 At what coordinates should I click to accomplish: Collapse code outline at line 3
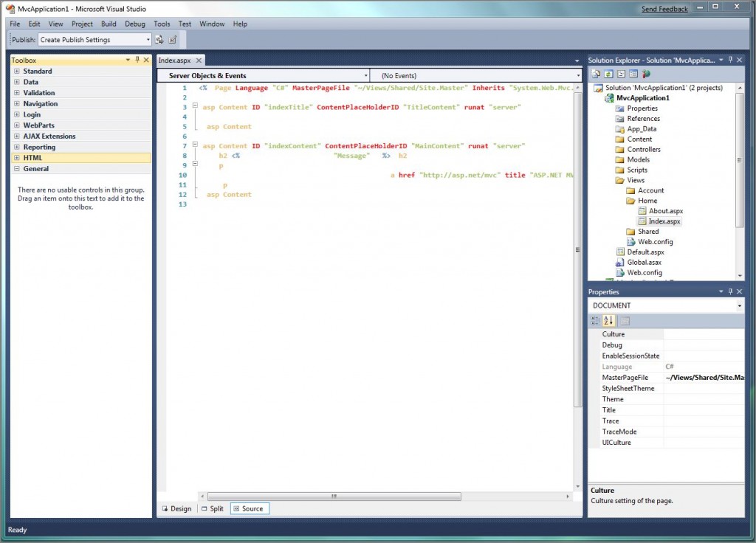(x=195, y=105)
